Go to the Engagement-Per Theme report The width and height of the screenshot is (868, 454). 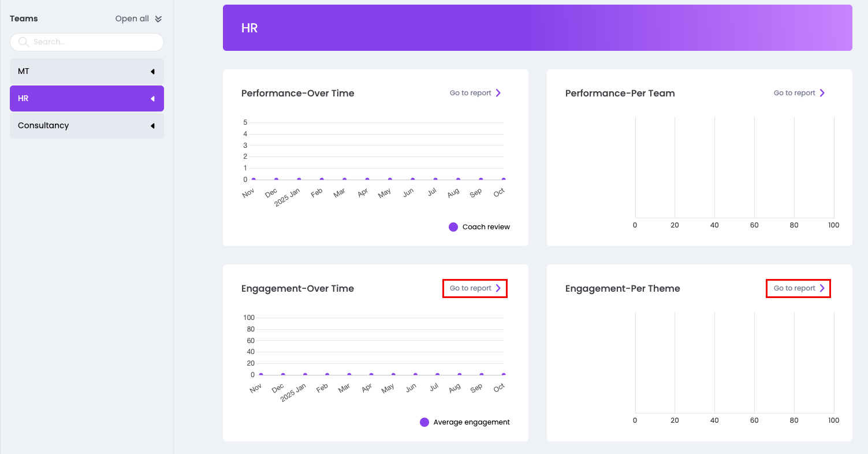click(795, 288)
